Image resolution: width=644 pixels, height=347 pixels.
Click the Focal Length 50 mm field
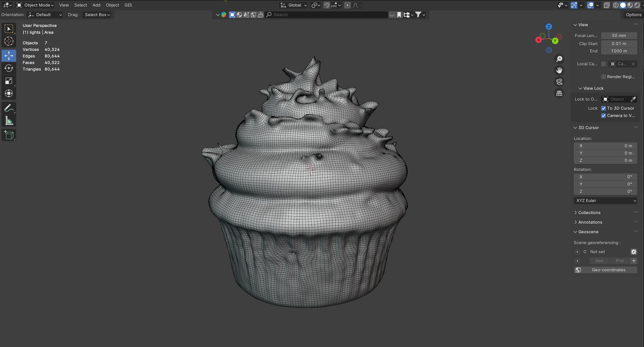click(x=619, y=36)
